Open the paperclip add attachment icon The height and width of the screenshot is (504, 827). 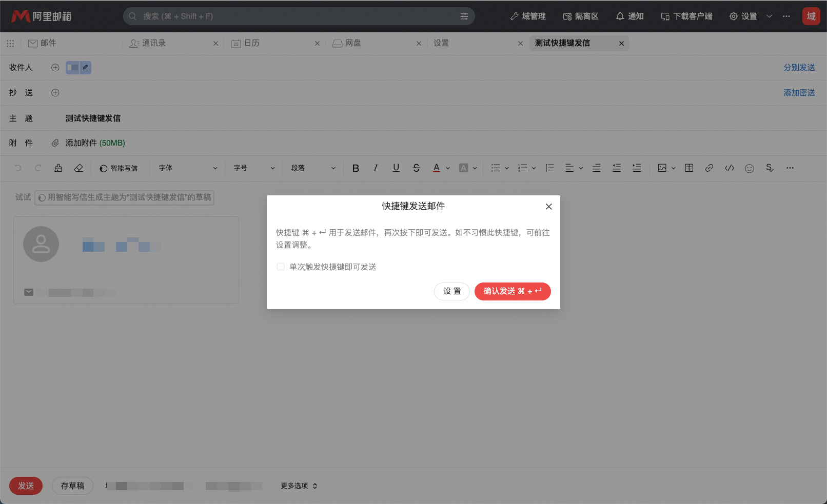click(55, 143)
